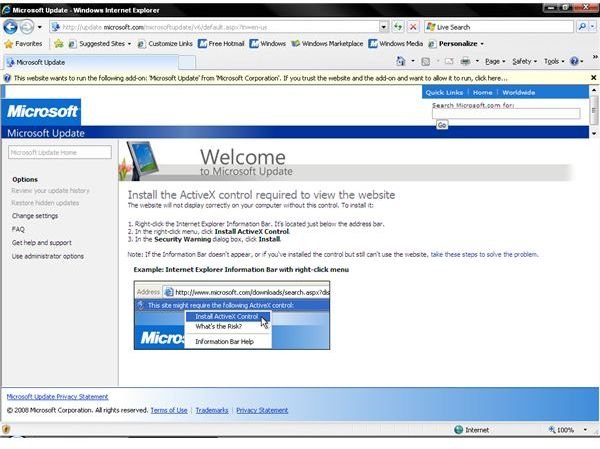Screen dimensions: 600x449
Task: Click the Read Mail toolbar icon
Action: click(449, 61)
